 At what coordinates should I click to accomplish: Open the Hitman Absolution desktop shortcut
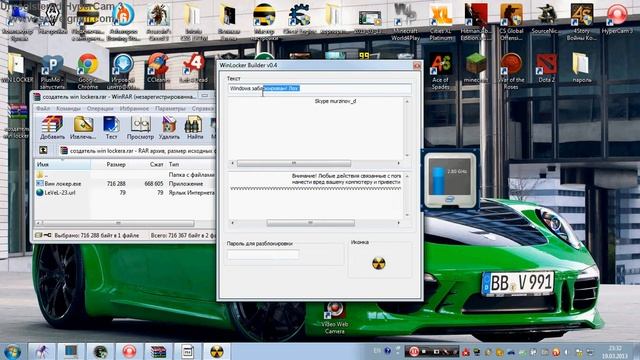[476, 22]
